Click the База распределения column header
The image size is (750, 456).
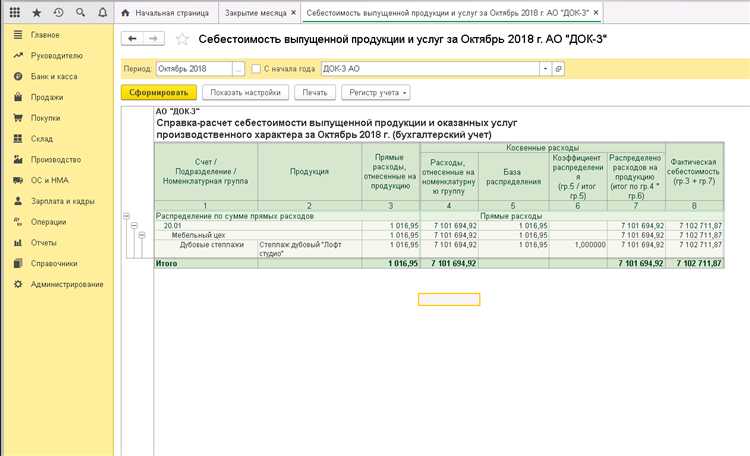click(514, 177)
